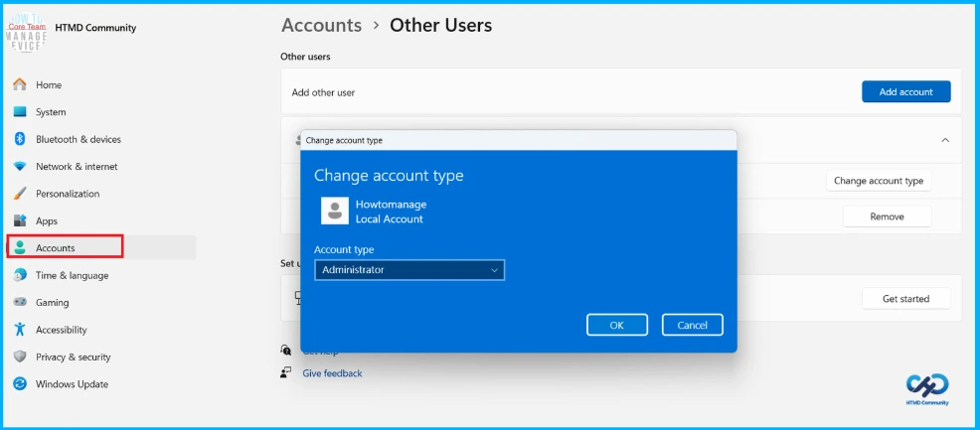The height and width of the screenshot is (430, 980).
Task: Click the Get help icon
Action: pyautogui.click(x=286, y=351)
